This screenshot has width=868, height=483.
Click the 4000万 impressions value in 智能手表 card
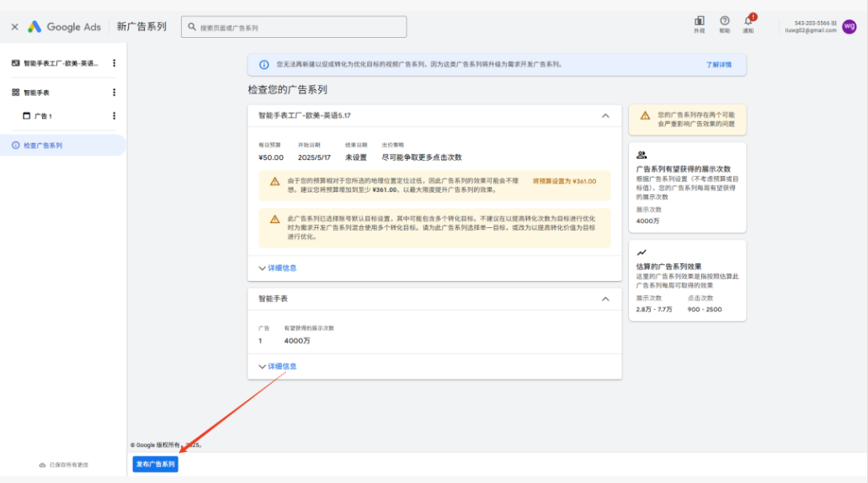tap(297, 341)
